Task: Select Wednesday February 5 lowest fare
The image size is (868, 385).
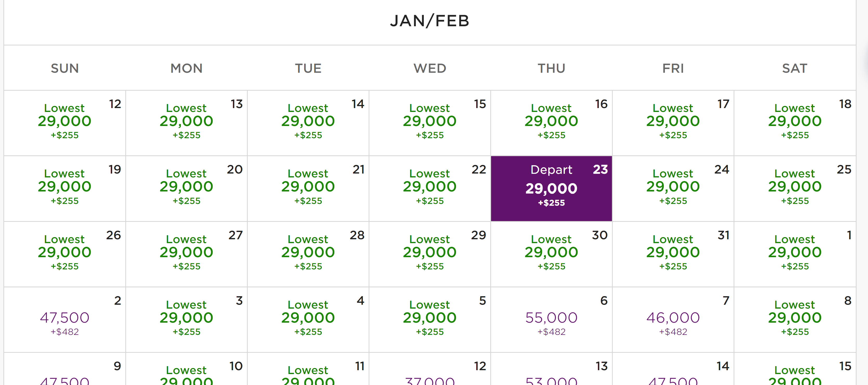Action: (430, 318)
